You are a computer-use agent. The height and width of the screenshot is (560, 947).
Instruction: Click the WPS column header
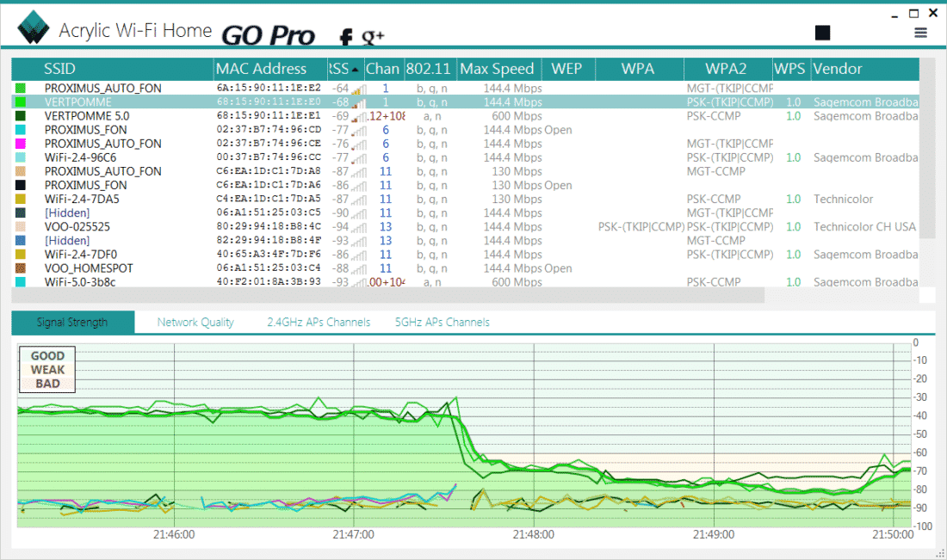click(x=791, y=69)
